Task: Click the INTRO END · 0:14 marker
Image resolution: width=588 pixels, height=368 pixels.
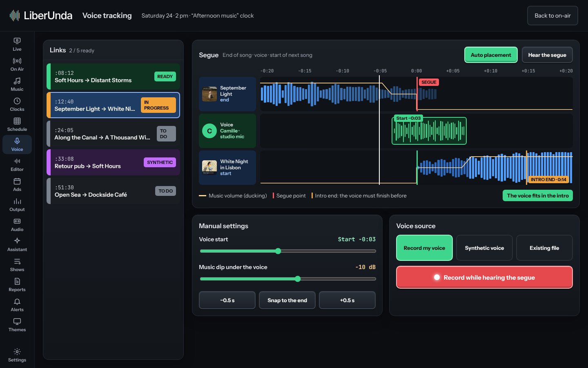Action: tap(548, 180)
